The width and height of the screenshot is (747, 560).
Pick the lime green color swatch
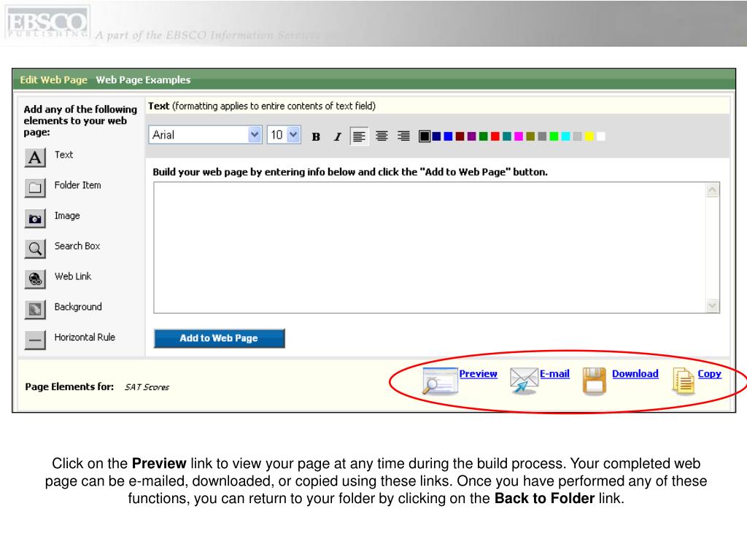click(x=554, y=136)
